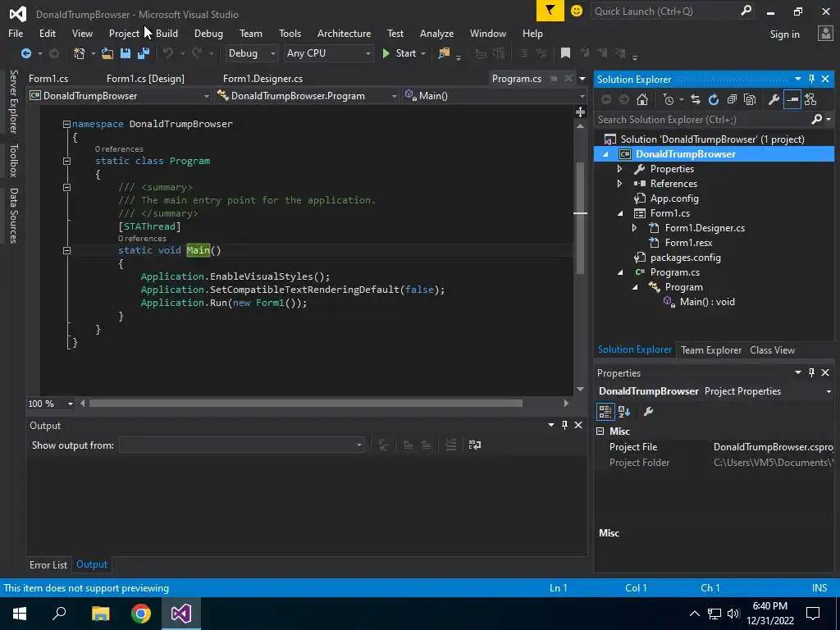Toggle Preview Selected Items button
840x630 pixels.
pyautogui.click(x=792, y=99)
